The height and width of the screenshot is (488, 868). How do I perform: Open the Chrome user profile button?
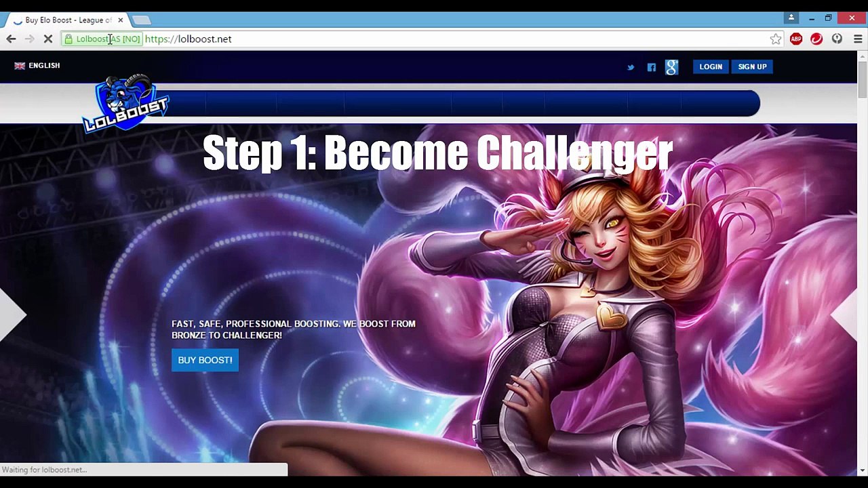(x=791, y=18)
